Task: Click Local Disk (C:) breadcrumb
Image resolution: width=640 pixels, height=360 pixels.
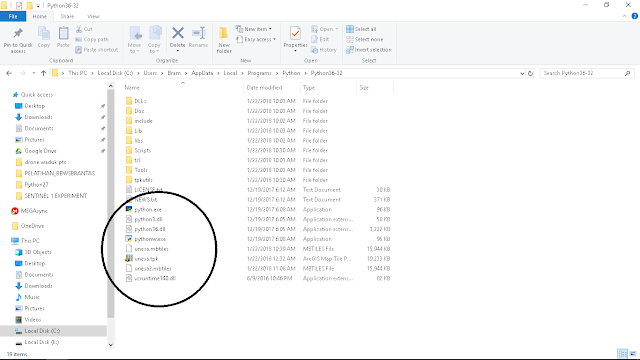Action: [115, 73]
